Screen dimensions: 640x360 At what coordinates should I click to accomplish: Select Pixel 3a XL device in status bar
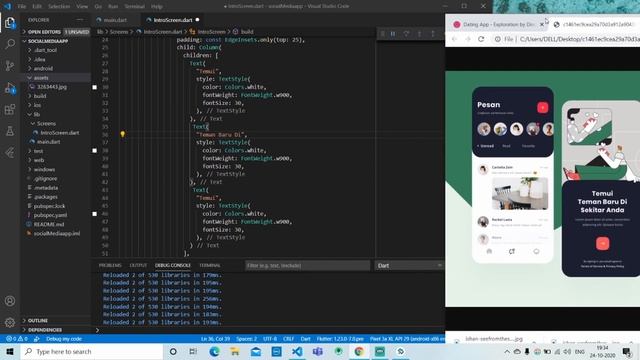coord(407,339)
